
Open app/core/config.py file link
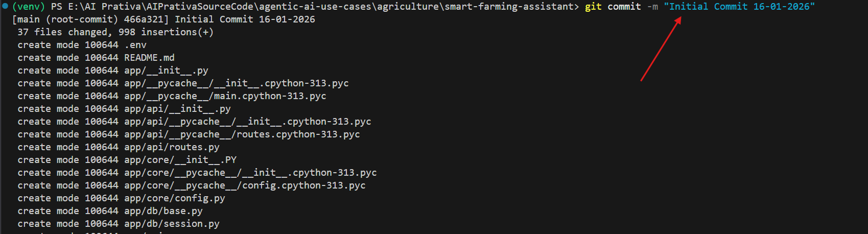(174, 198)
